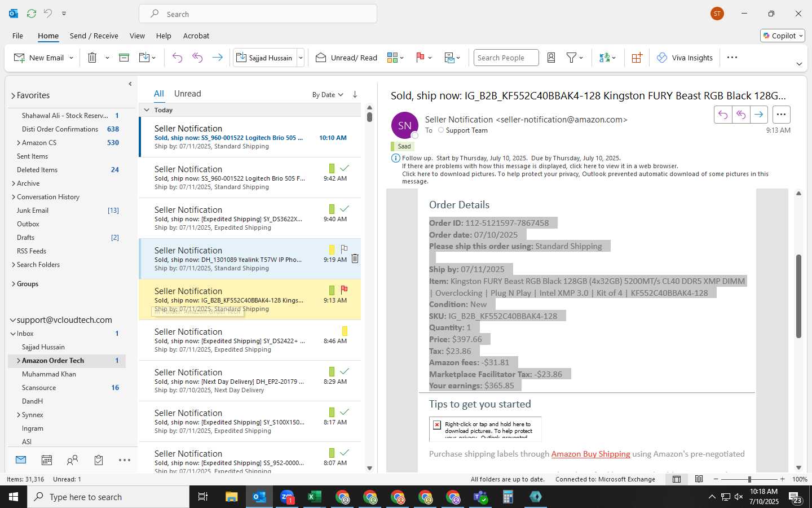The width and height of the screenshot is (812, 508).
Task: Switch to the View tab
Action: (137, 36)
